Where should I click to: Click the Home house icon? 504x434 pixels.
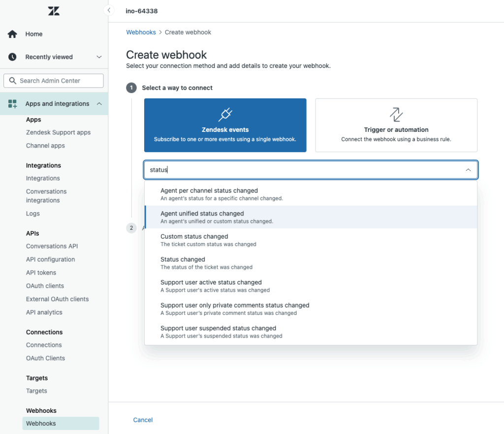pos(12,34)
